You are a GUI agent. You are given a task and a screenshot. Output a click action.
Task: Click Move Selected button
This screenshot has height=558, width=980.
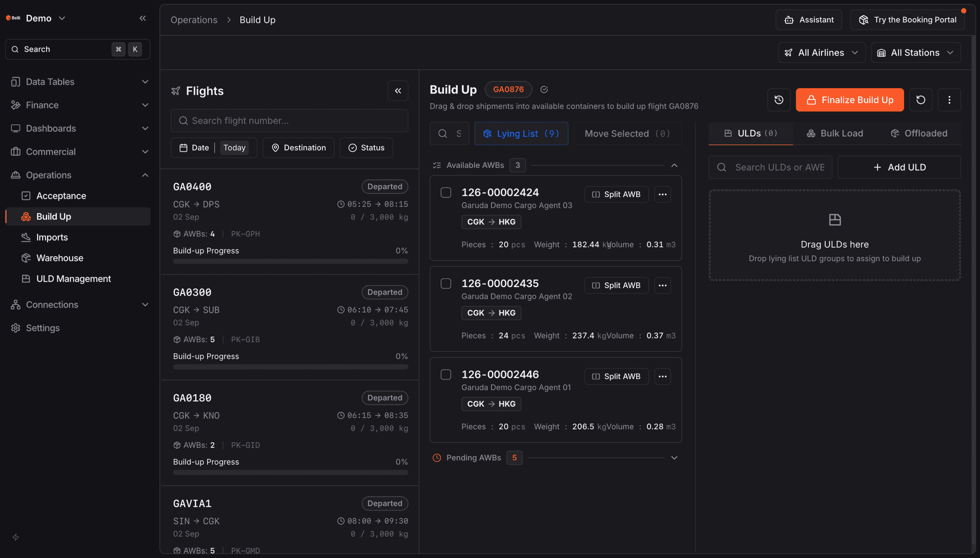pyautogui.click(x=627, y=134)
